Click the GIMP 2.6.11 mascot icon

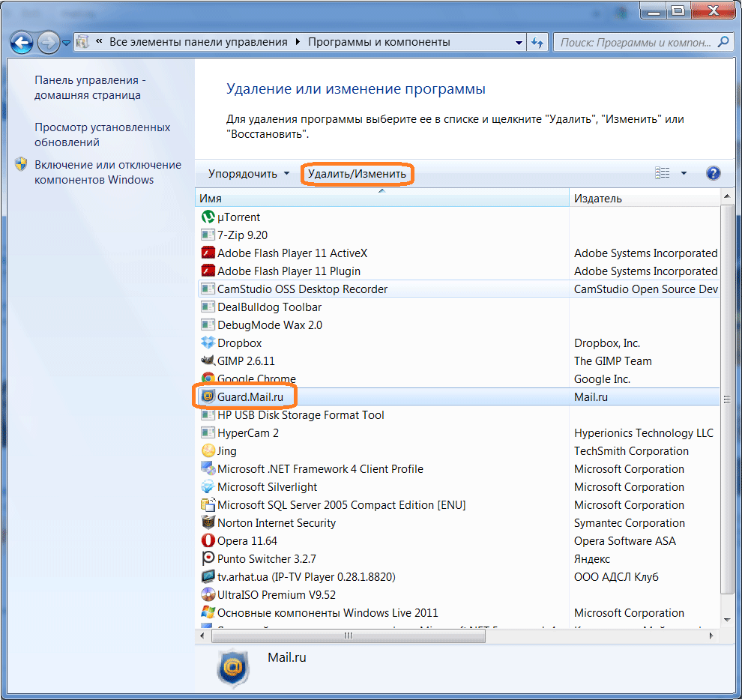(208, 360)
